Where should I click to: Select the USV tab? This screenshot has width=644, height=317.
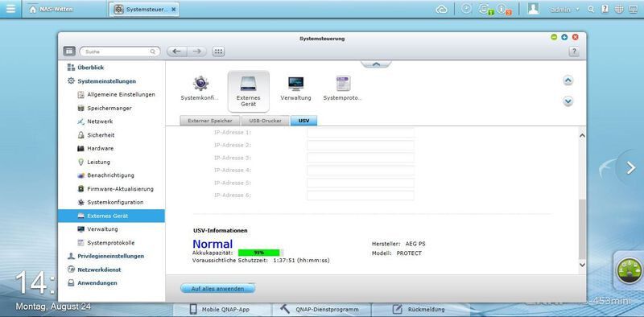point(304,121)
